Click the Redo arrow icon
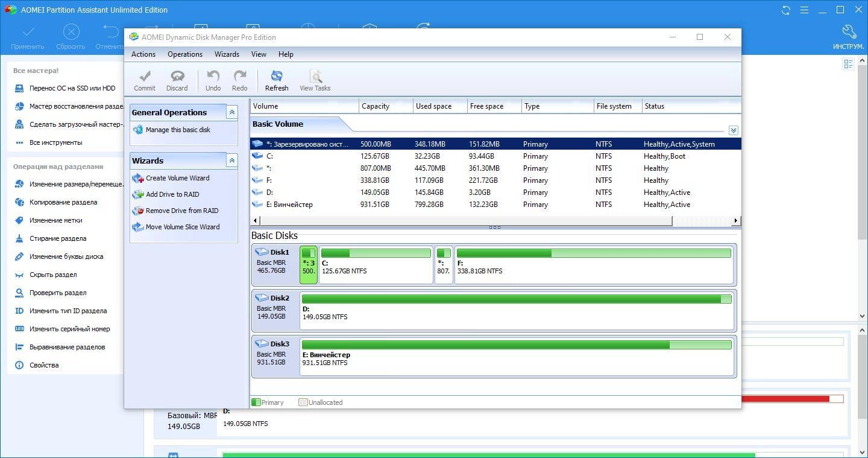 (x=240, y=76)
